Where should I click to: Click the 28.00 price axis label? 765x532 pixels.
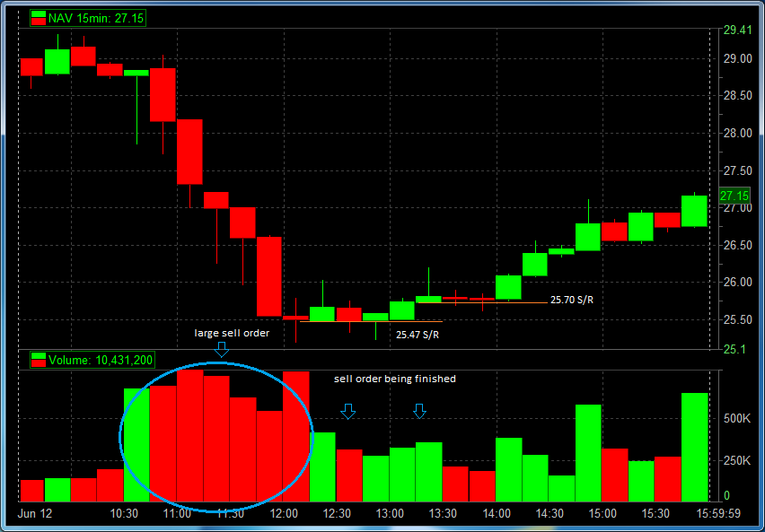[737, 133]
